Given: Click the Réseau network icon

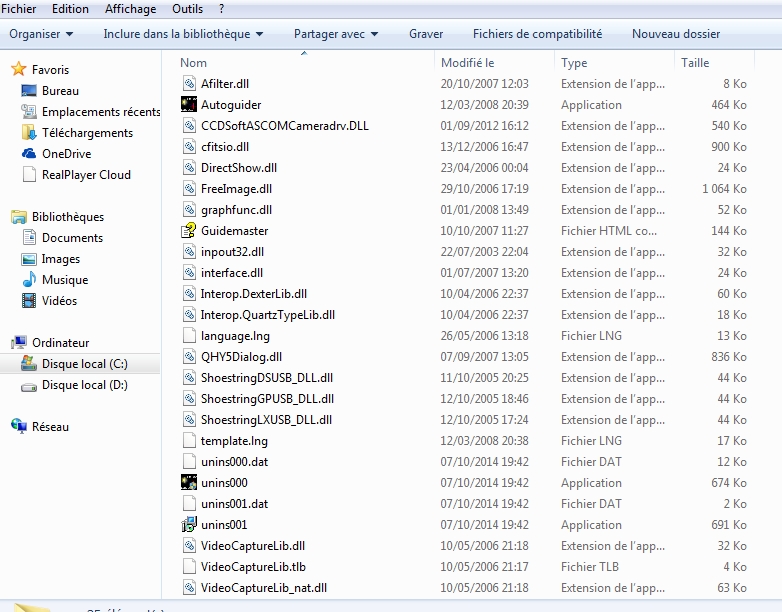Looking at the screenshot, I should coord(19,426).
